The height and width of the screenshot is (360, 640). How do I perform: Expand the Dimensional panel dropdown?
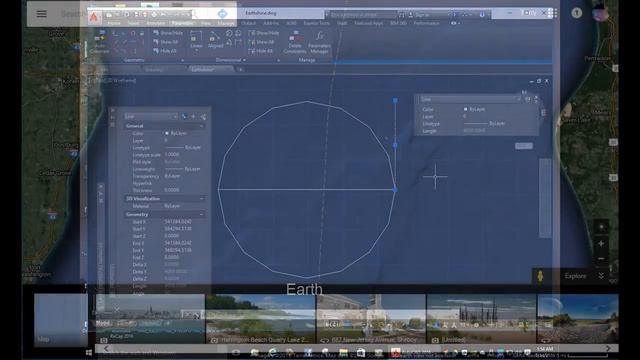(244, 60)
